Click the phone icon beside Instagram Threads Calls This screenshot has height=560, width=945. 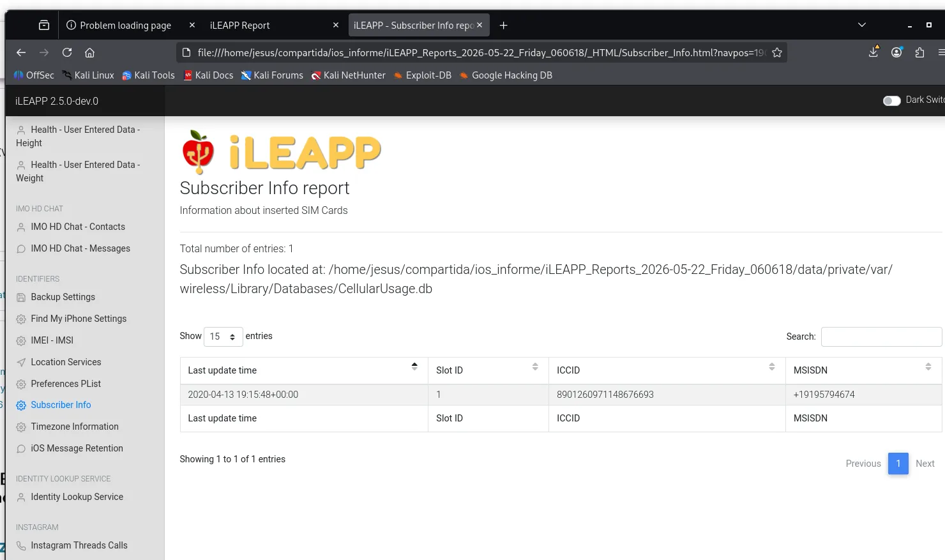coord(21,546)
